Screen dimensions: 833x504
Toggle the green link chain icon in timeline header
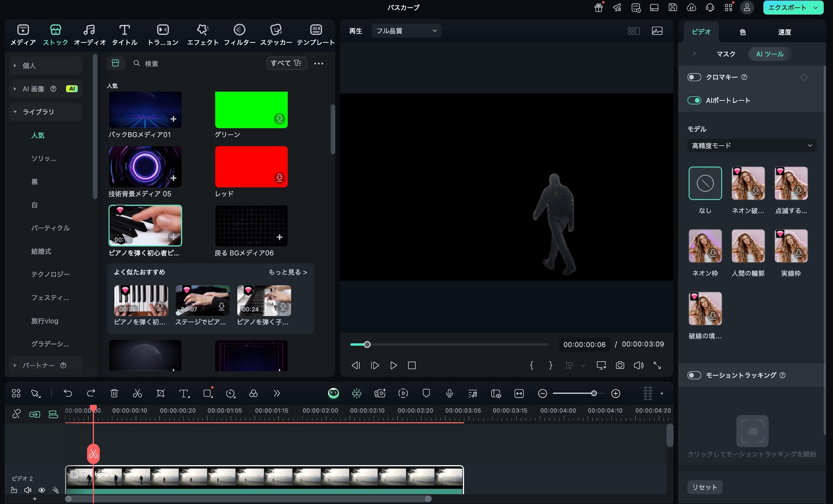click(x=34, y=414)
